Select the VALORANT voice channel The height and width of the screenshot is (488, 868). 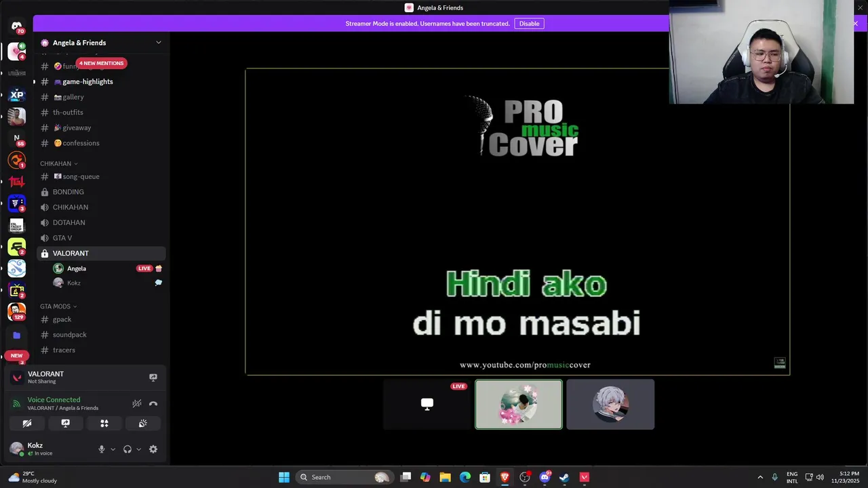[102, 253]
